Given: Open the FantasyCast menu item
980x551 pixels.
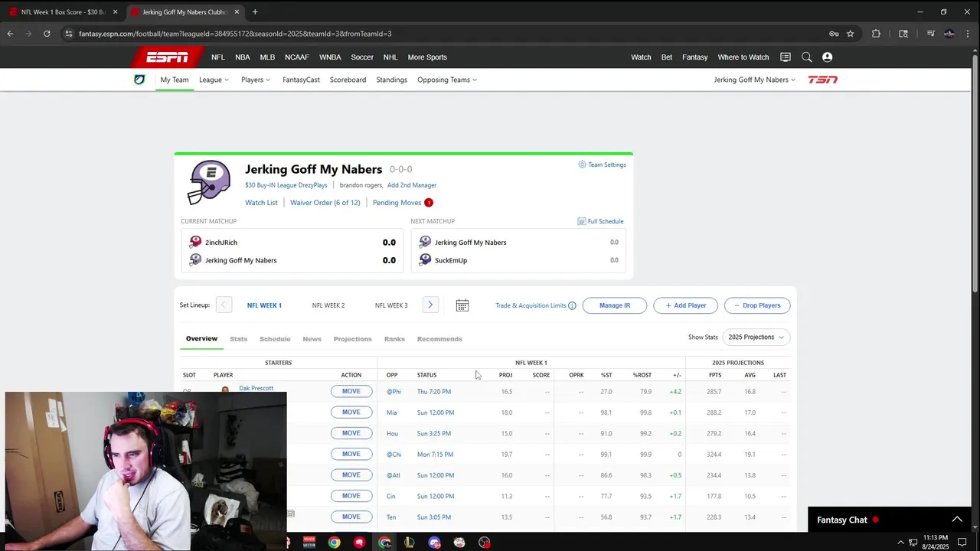Looking at the screenshot, I should (x=301, y=80).
